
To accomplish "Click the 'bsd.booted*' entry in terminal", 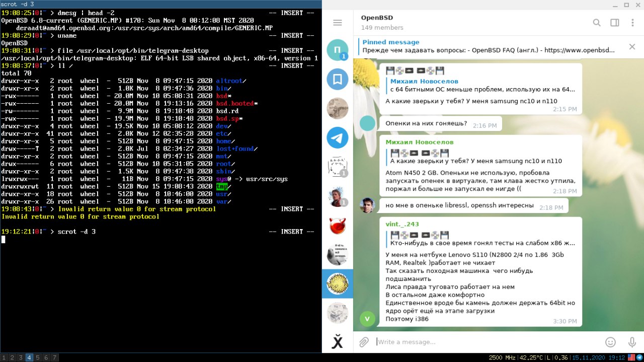I will [x=236, y=103].
